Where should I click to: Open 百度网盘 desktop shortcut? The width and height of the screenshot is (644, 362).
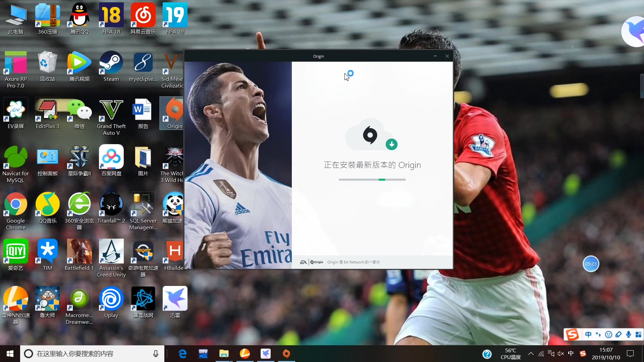111,161
